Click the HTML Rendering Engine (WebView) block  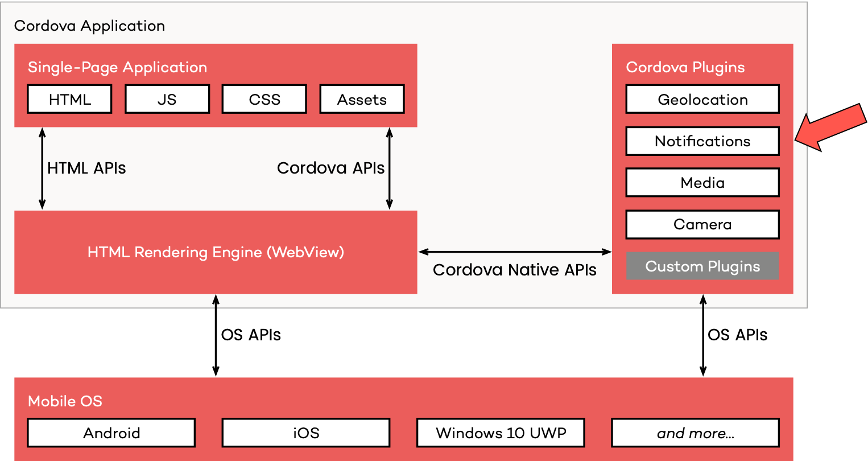point(216,252)
